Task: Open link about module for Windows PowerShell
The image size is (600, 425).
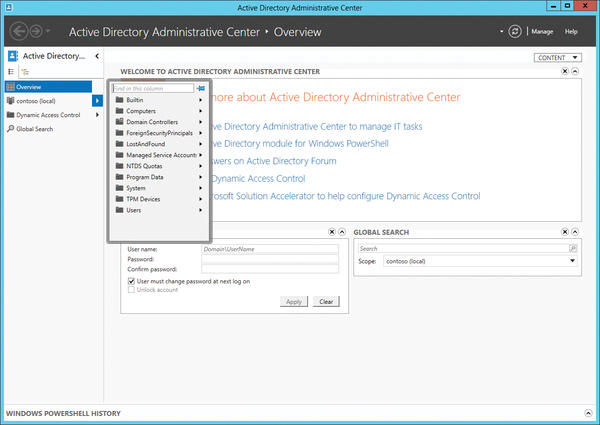Action: point(300,144)
